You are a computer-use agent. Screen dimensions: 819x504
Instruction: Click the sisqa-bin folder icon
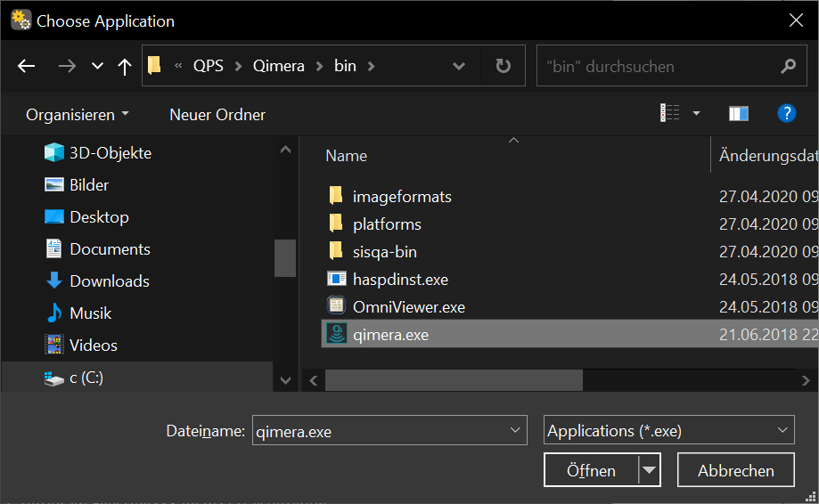click(336, 251)
